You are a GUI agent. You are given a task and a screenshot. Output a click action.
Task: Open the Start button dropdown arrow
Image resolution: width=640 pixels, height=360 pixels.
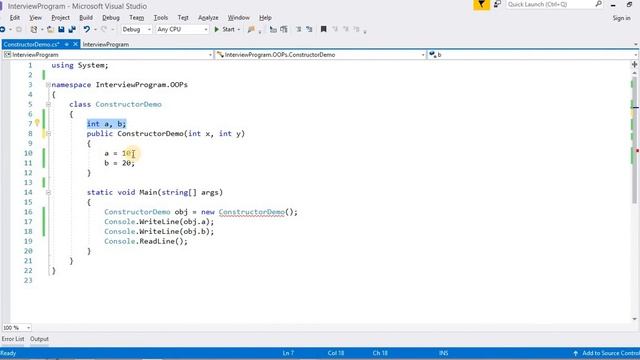click(x=239, y=29)
